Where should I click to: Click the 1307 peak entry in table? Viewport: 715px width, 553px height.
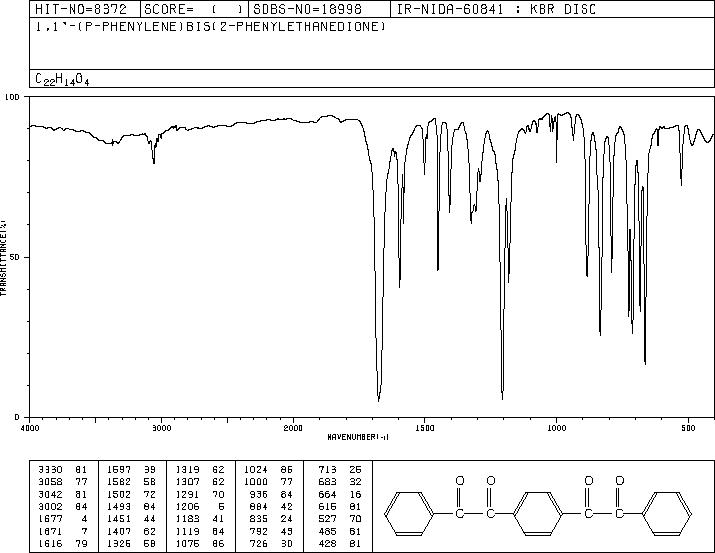tap(200, 482)
